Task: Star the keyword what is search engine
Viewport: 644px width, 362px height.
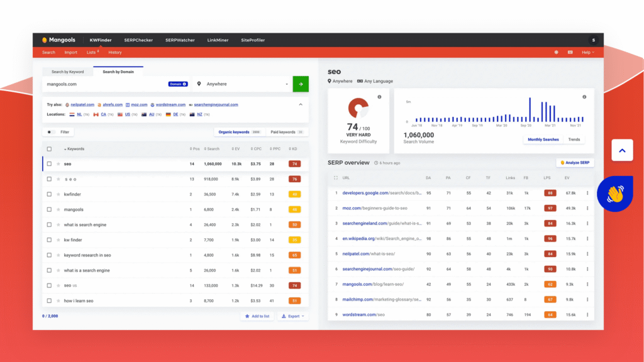Action: (58, 224)
